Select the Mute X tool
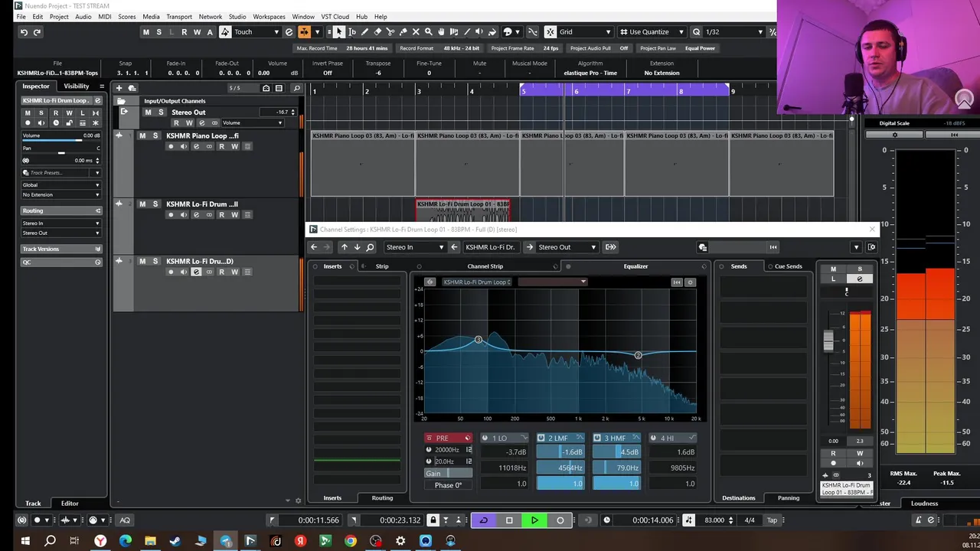The image size is (980, 551). click(416, 32)
